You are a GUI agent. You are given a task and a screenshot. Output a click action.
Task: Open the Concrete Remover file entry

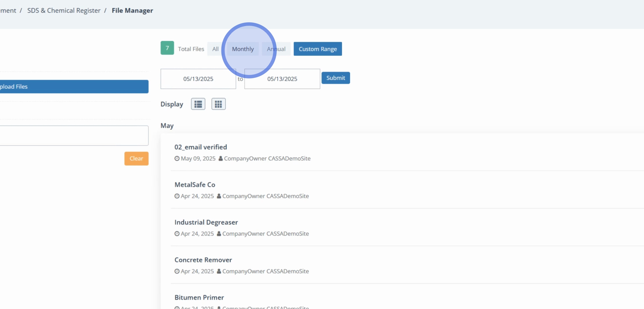pos(203,260)
